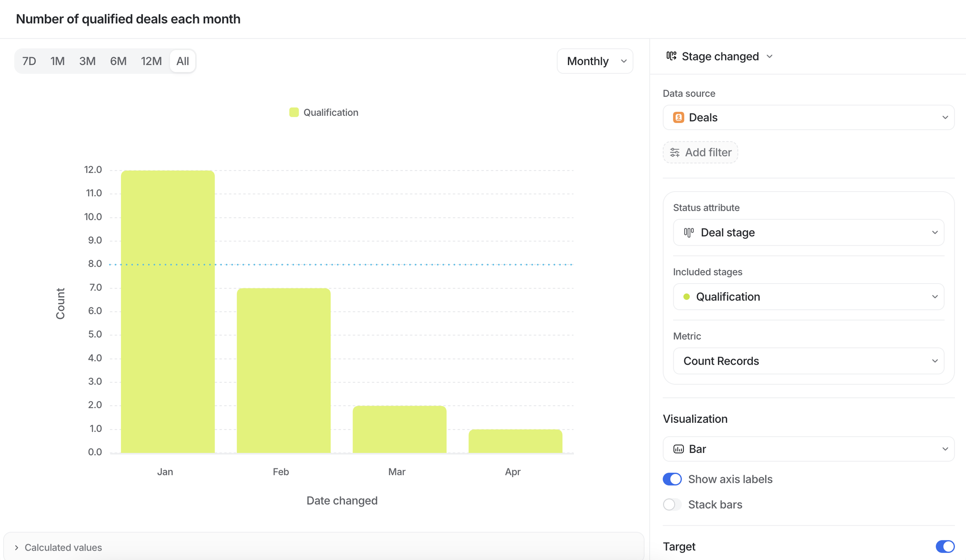The image size is (966, 560).
Task: Open the Monthly interval dropdown
Action: pos(594,61)
